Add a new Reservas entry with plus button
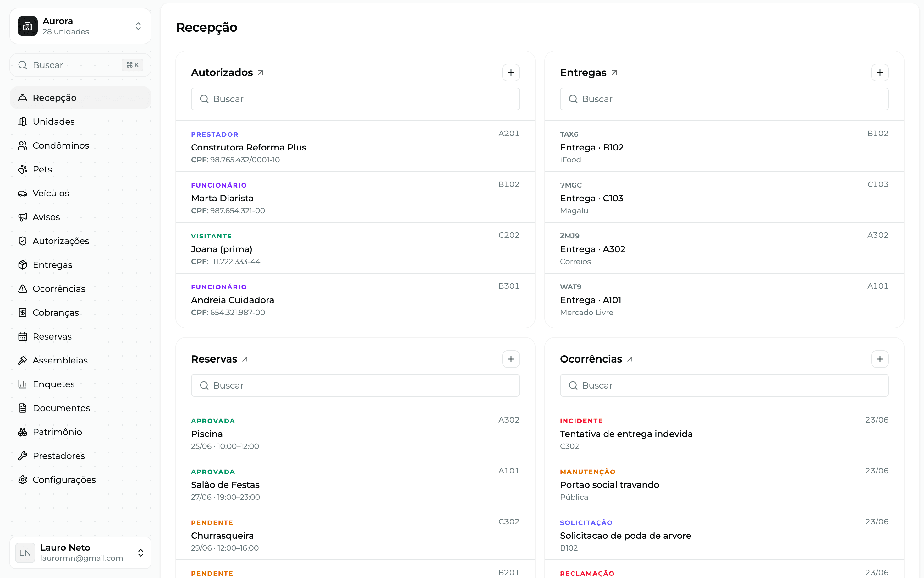This screenshot has height=578, width=924. tap(511, 359)
